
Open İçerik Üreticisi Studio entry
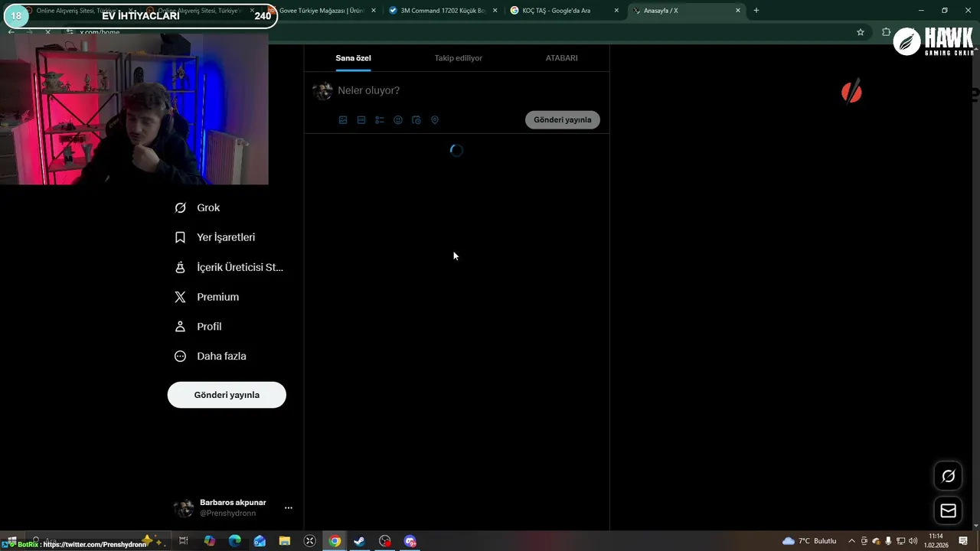tap(229, 267)
